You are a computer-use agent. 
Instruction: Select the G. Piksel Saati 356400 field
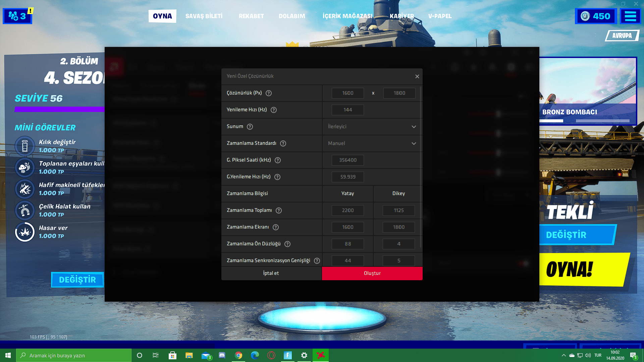pos(347,160)
